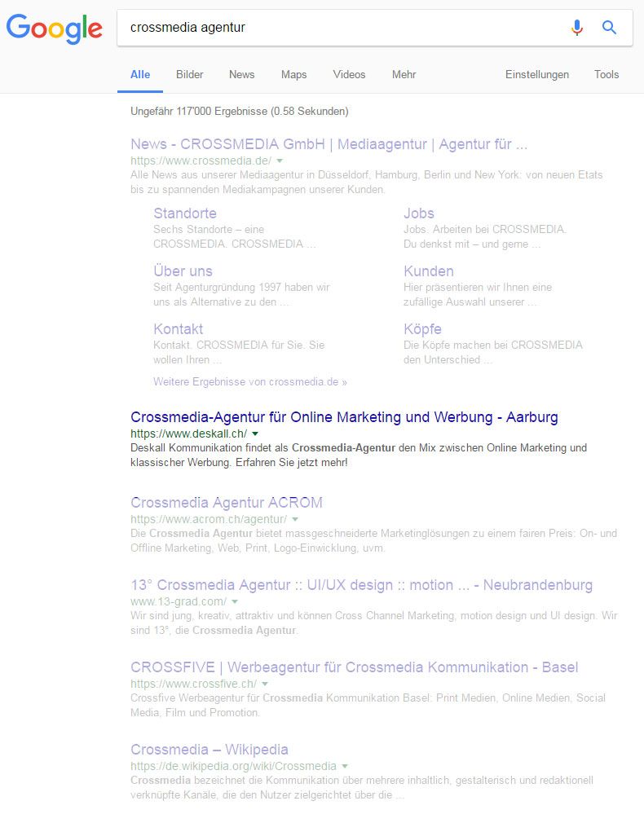Expand the Mehr menu

[404, 74]
